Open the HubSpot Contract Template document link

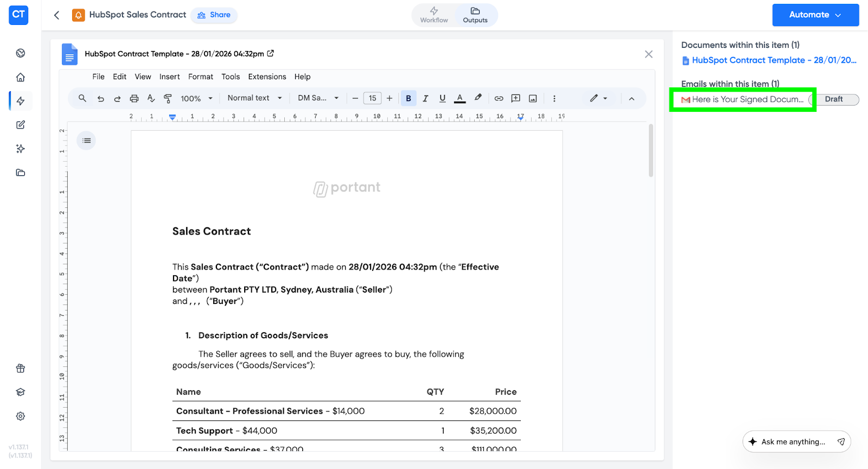[x=769, y=60]
